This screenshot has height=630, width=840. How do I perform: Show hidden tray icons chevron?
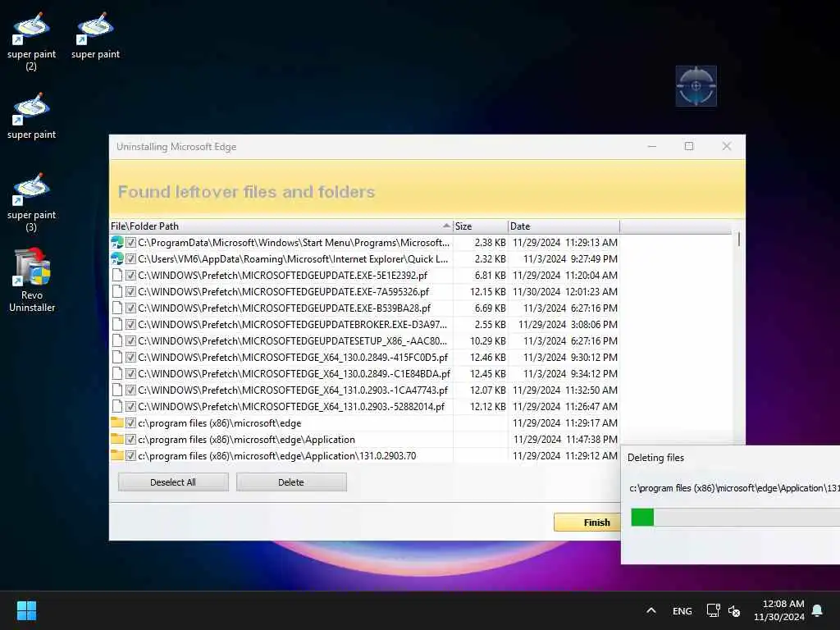(x=651, y=610)
